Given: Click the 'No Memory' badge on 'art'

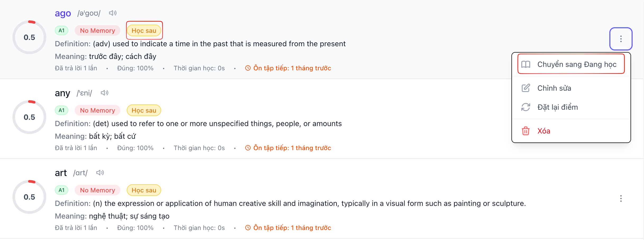Looking at the screenshot, I should 97,190.
